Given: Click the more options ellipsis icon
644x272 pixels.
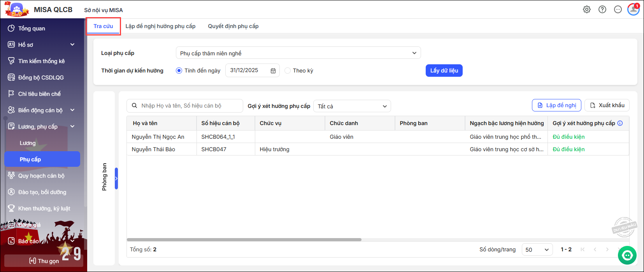Looking at the screenshot, I should 618,9.
